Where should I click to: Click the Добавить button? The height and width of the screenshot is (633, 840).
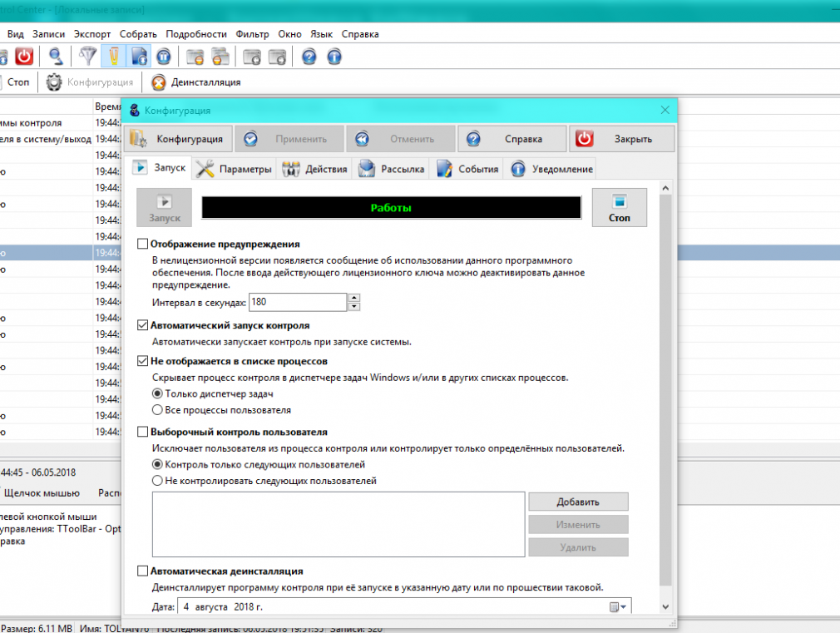tap(578, 502)
